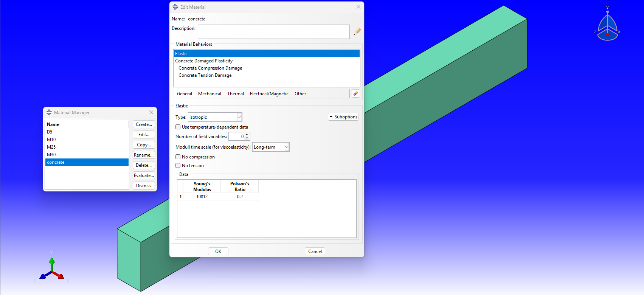Image resolution: width=644 pixels, height=295 pixels.
Task: Click Young's Modulus column header
Action: pos(202,186)
